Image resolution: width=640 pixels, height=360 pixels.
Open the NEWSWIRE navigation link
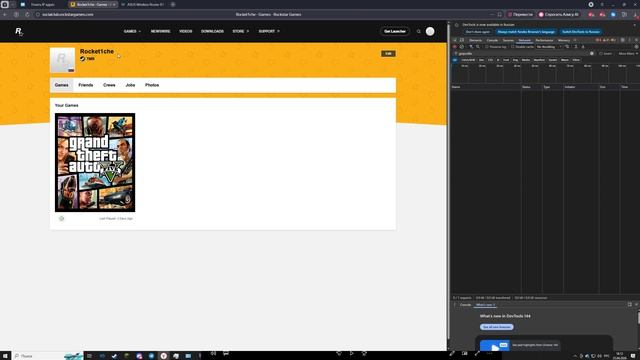[160, 31]
